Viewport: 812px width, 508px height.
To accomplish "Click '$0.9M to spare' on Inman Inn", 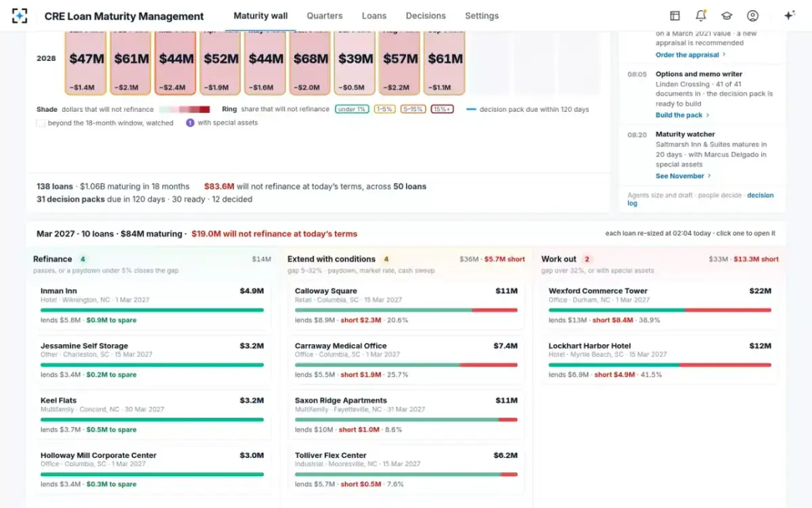I will pos(112,320).
